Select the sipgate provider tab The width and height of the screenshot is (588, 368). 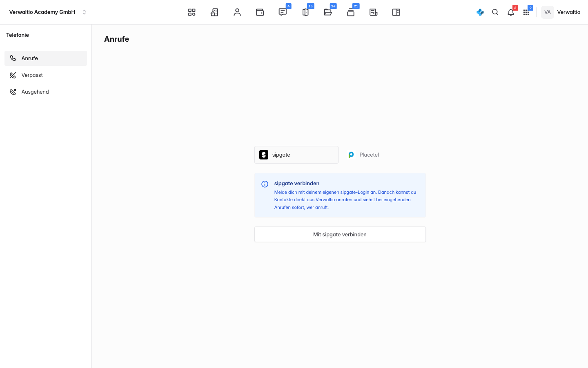coord(296,155)
